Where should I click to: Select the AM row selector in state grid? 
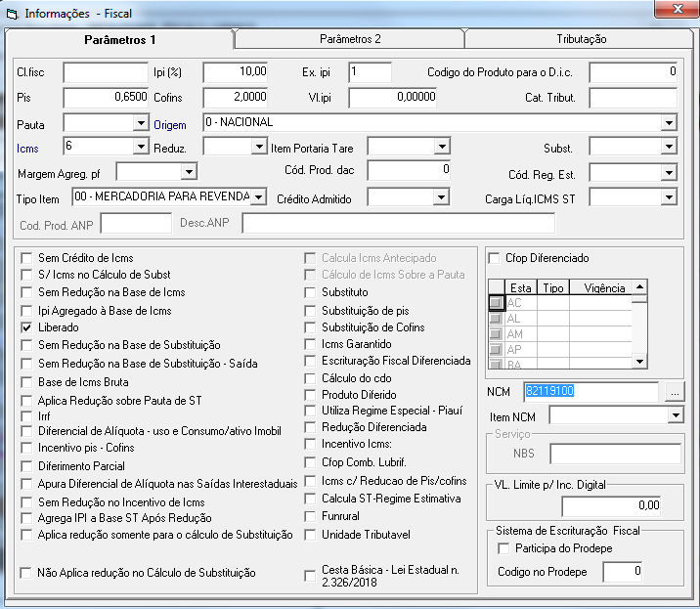(496, 334)
